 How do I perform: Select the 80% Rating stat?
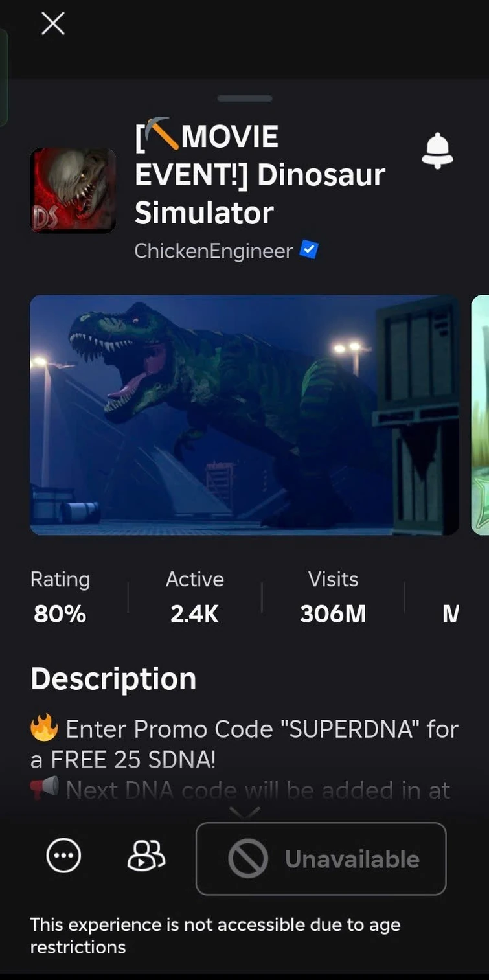[60, 597]
